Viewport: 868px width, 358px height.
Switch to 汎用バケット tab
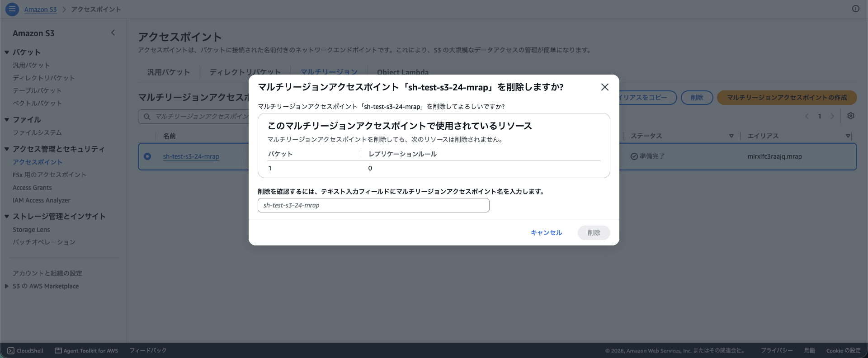(169, 72)
